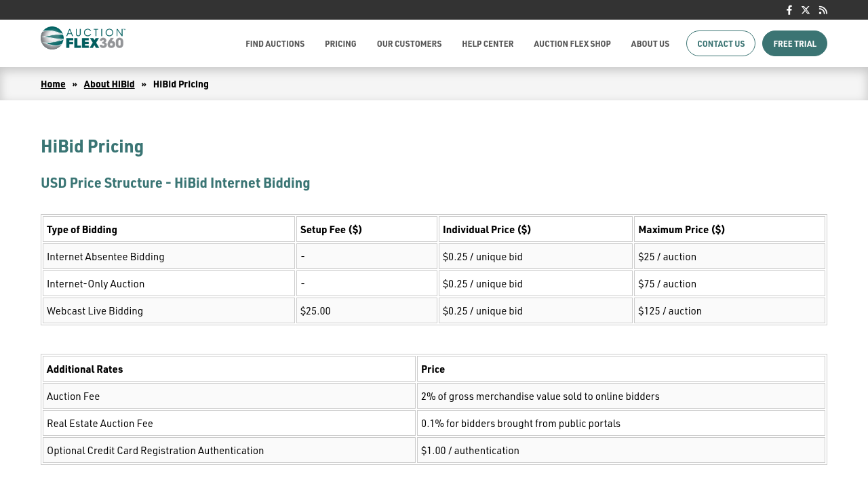Select Our Customers in navigation

pos(409,44)
